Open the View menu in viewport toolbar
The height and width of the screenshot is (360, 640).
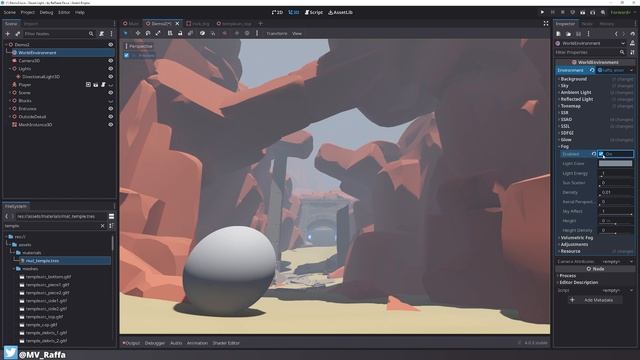(297, 33)
